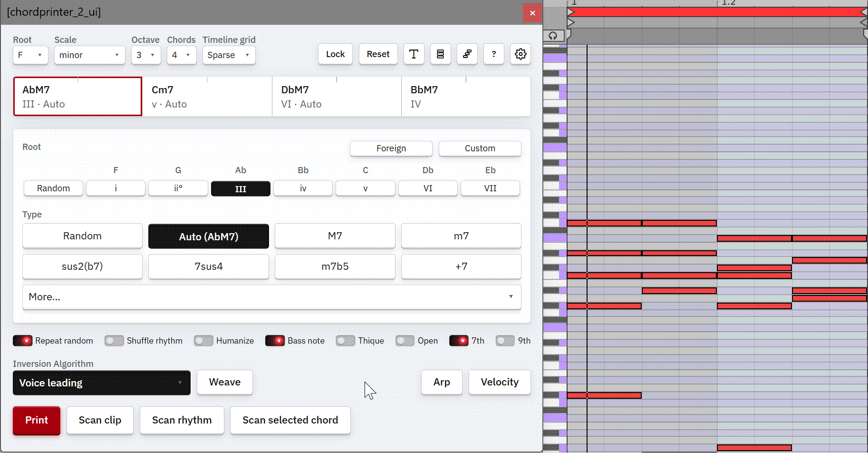This screenshot has width=868, height=453.
Task: Toggle Bass note switch
Action: coord(275,341)
